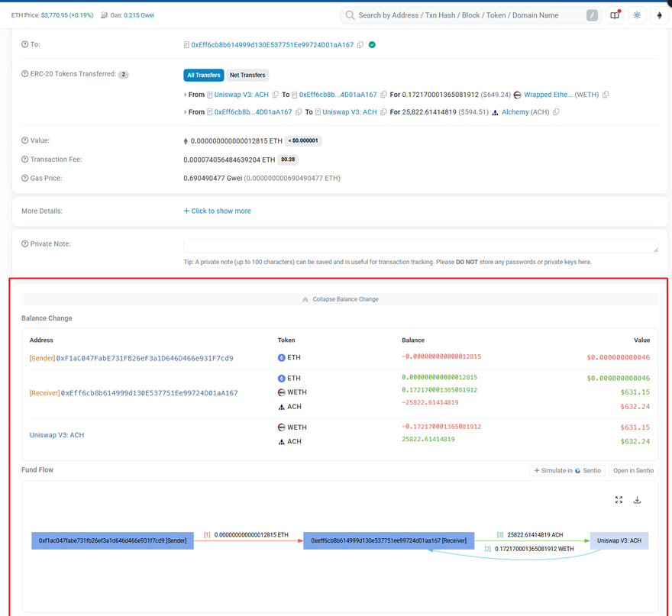Screen dimensions: 672x616
Task: Focus the search by address input field
Action: coord(470,15)
